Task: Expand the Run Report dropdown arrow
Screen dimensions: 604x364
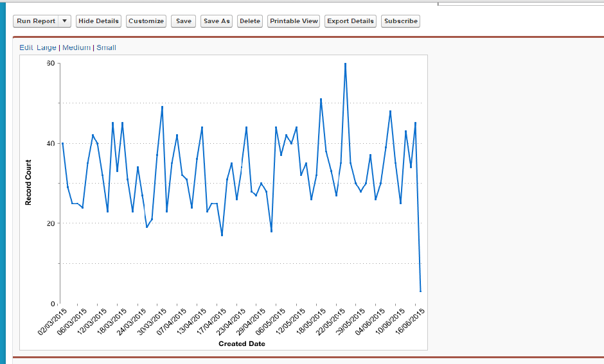Action: tap(64, 21)
